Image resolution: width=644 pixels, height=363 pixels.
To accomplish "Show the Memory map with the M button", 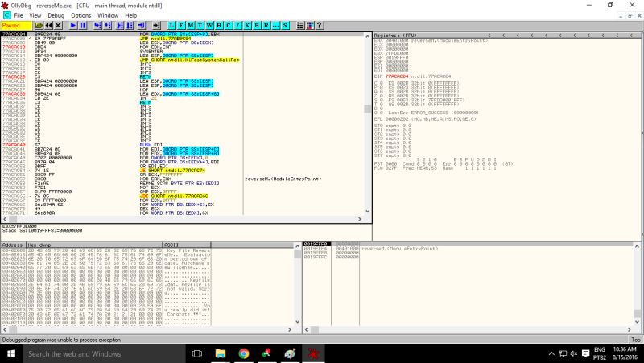I will [x=191, y=26].
